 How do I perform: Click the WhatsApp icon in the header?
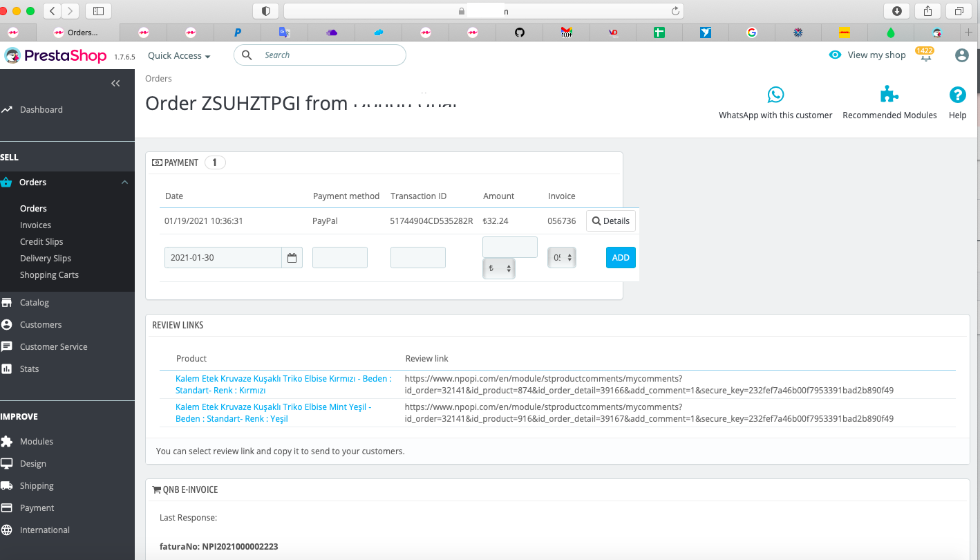[x=775, y=95]
